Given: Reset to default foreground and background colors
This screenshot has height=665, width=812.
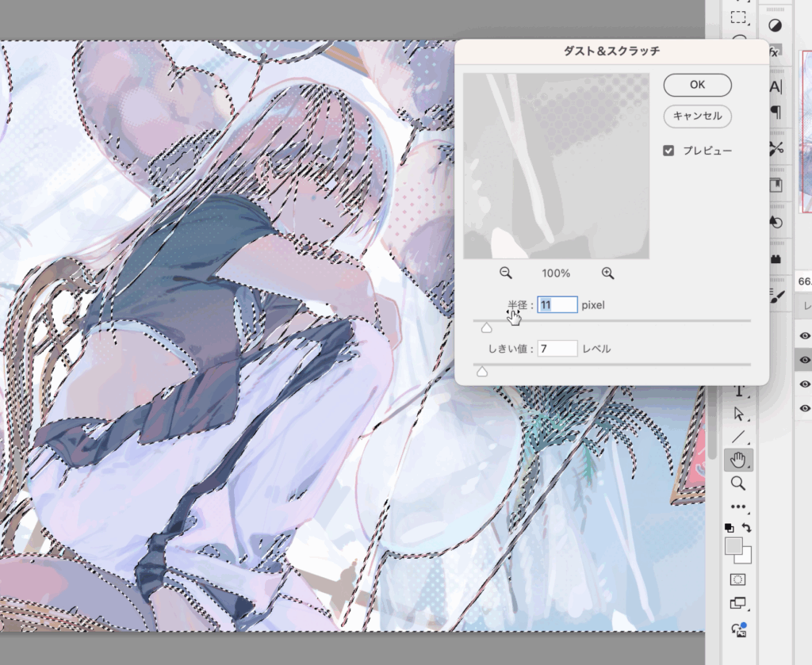Looking at the screenshot, I should [730, 528].
